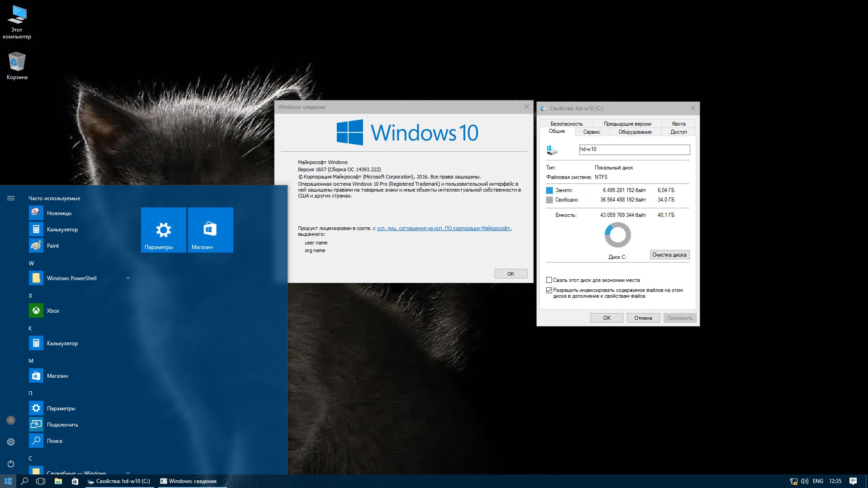Open the Microsoft license agreement link
Image resolution: width=868 pixels, height=488 pixels.
pyautogui.click(x=443, y=229)
